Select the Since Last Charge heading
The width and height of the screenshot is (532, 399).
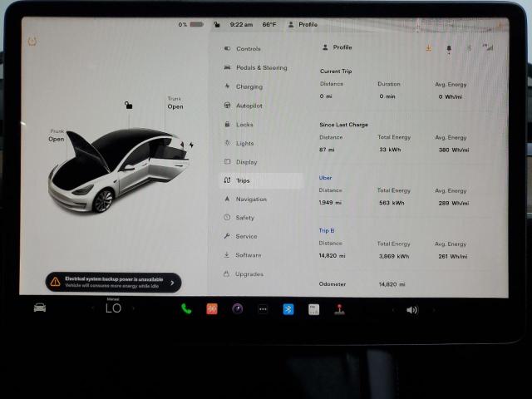343,125
